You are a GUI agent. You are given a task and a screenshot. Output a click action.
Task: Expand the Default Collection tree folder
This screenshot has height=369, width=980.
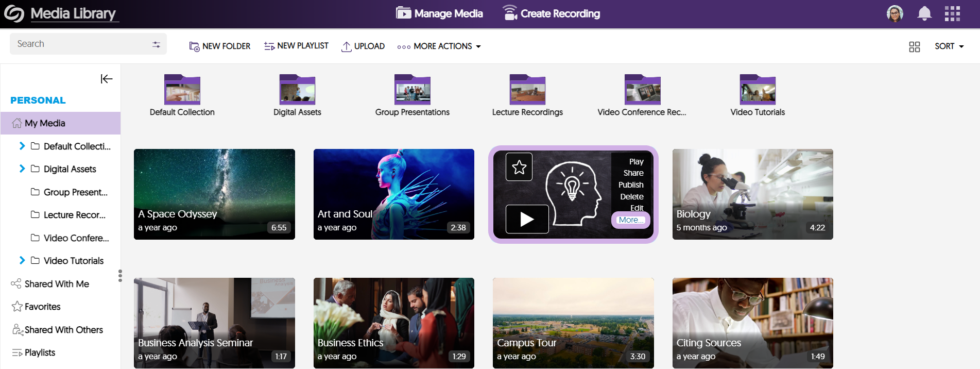(22, 146)
